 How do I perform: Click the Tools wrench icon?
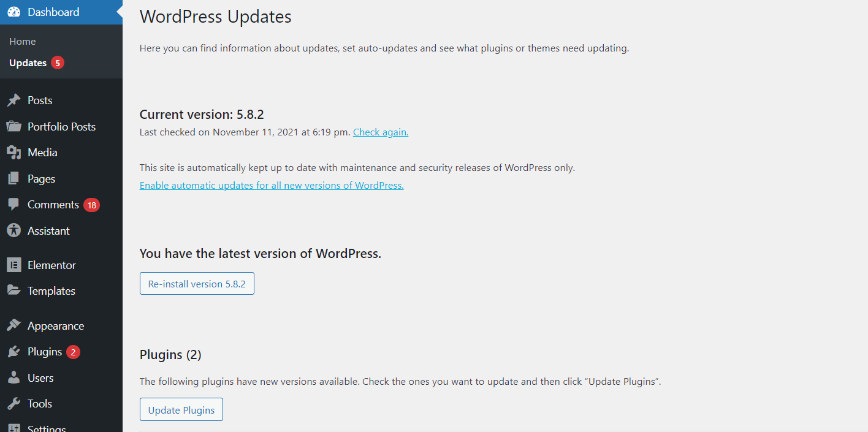tap(13, 404)
